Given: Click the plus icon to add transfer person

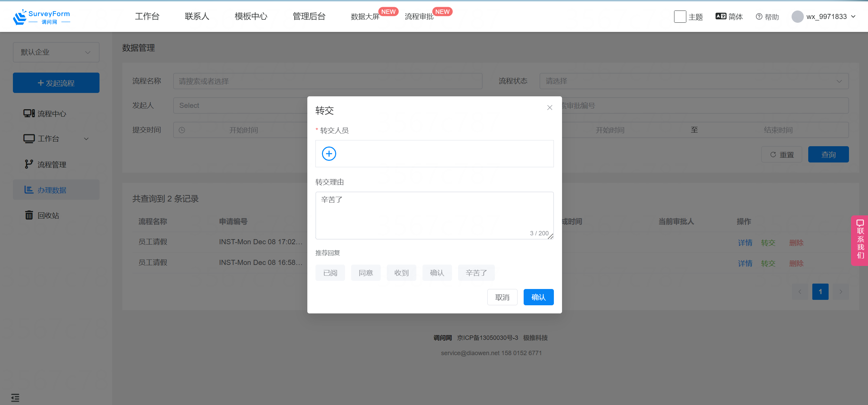Looking at the screenshot, I should click(329, 154).
